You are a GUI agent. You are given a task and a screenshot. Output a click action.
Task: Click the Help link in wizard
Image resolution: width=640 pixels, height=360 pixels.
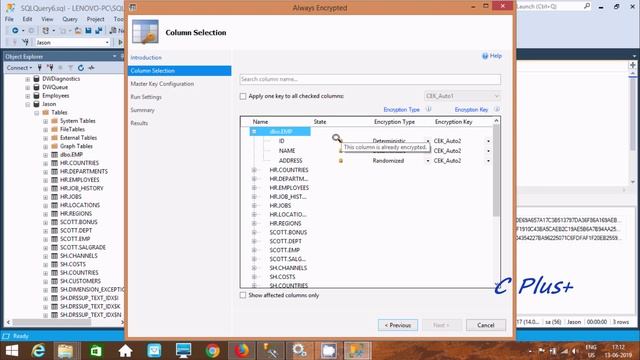click(x=496, y=56)
